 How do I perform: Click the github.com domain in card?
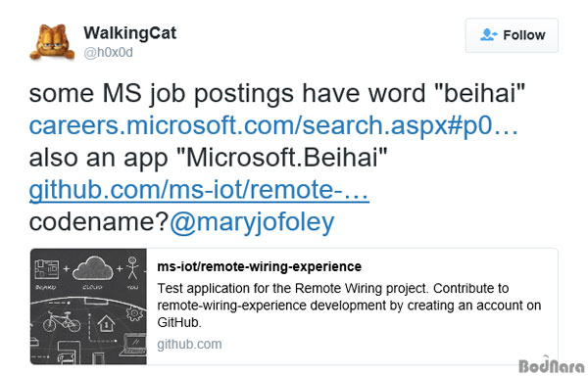tap(189, 344)
